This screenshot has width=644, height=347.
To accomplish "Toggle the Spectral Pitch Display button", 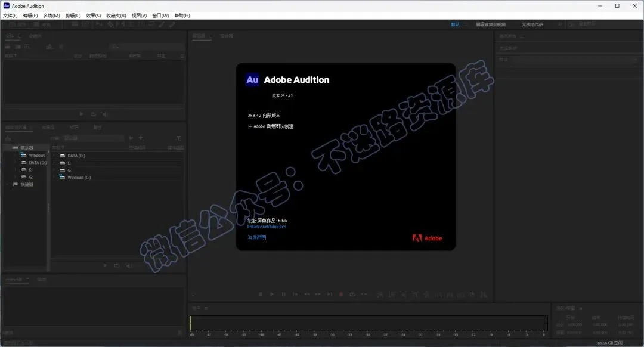I will (85, 24).
